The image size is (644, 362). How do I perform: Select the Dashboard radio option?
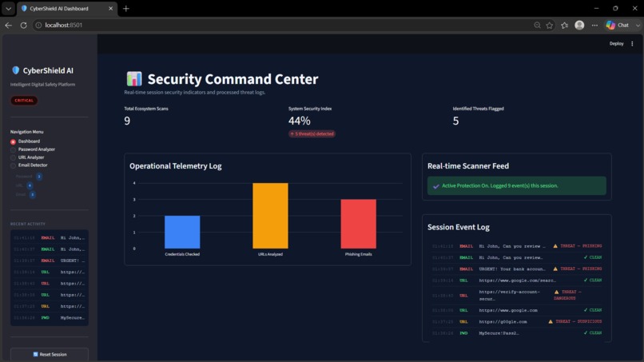coord(13,141)
